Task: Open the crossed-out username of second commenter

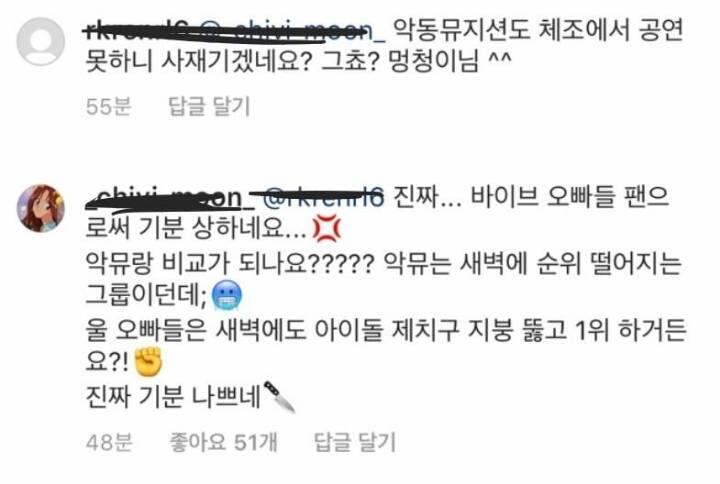Action: (x=170, y=197)
